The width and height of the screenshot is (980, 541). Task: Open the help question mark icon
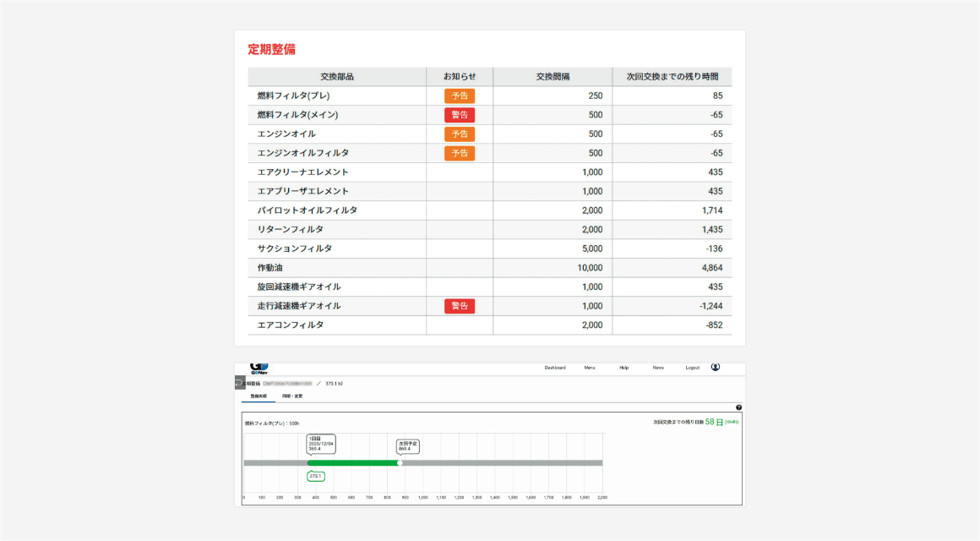[738, 407]
